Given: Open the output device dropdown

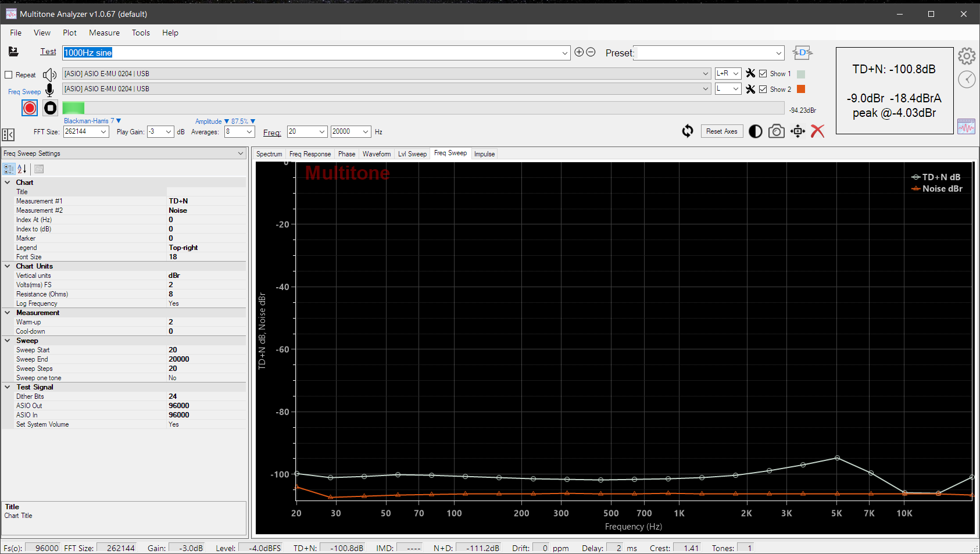Looking at the screenshot, I should click(706, 74).
